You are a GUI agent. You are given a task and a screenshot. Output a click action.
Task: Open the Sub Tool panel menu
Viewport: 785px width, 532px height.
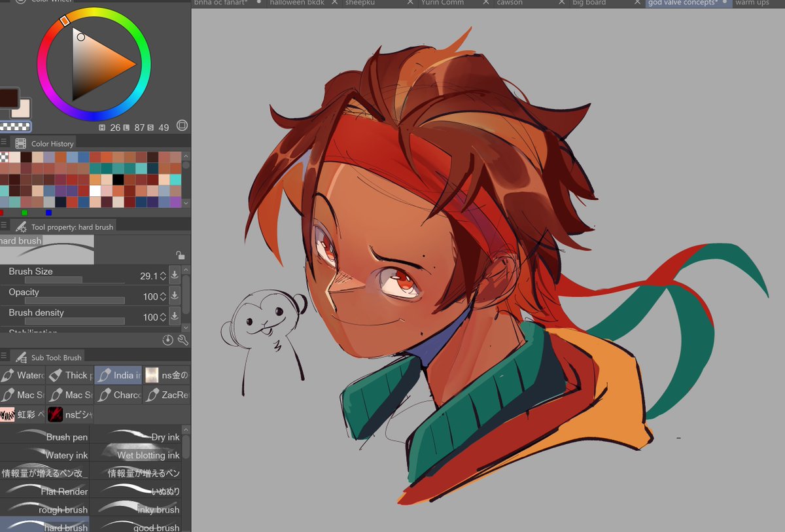pyautogui.click(x=4, y=357)
